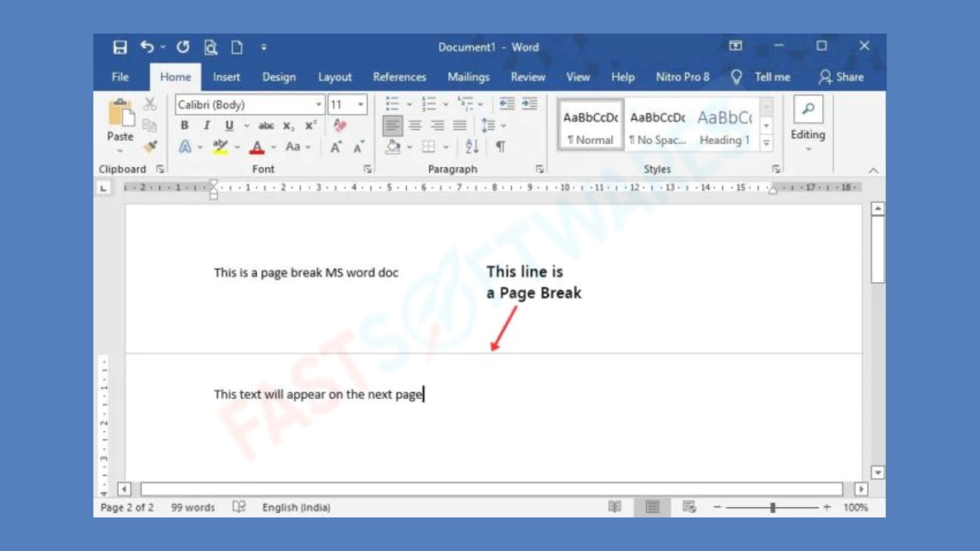This screenshot has height=551, width=980.
Task: Toggle Show/Hide paragraph marks
Action: [501, 147]
